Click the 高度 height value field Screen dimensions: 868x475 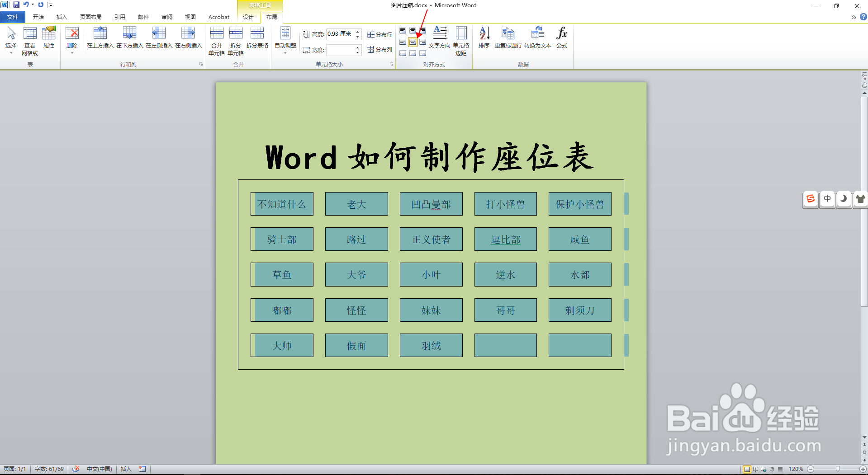point(340,34)
